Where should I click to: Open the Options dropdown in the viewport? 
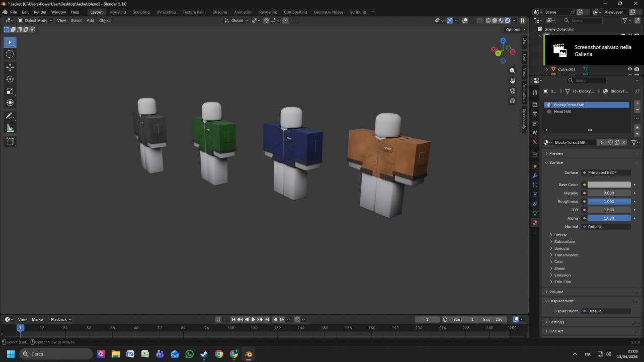tap(514, 29)
